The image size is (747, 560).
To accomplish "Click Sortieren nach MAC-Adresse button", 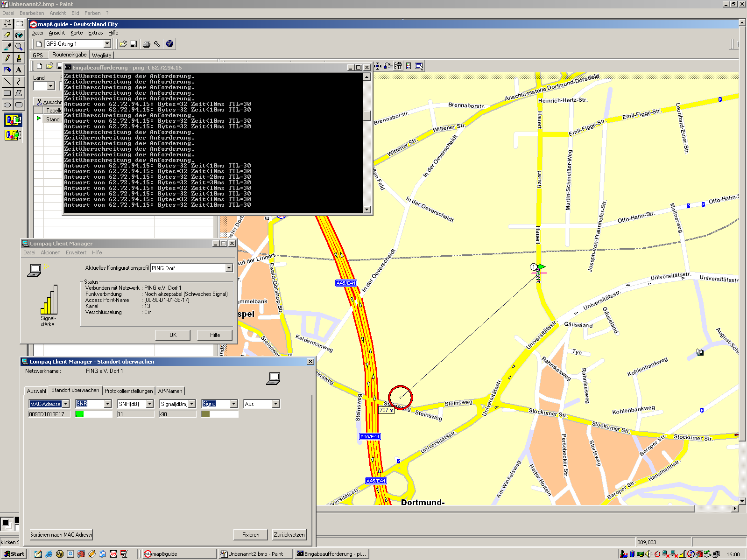I will pyautogui.click(x=61, y=535).
